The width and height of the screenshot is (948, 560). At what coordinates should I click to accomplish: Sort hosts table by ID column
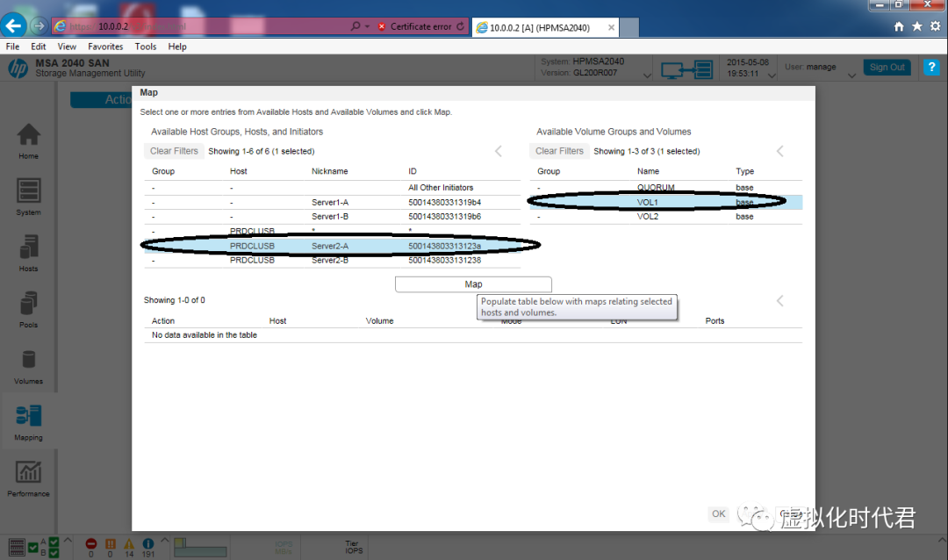coord(413,171)
